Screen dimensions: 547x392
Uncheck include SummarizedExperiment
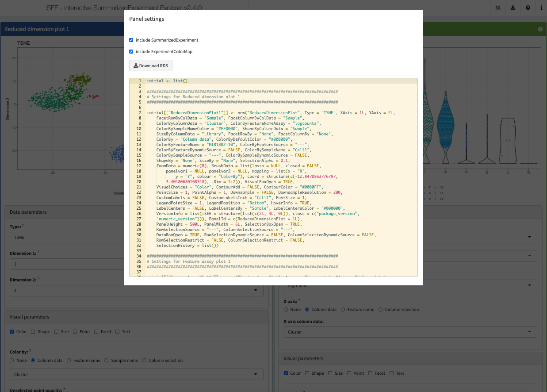(131, 40)
